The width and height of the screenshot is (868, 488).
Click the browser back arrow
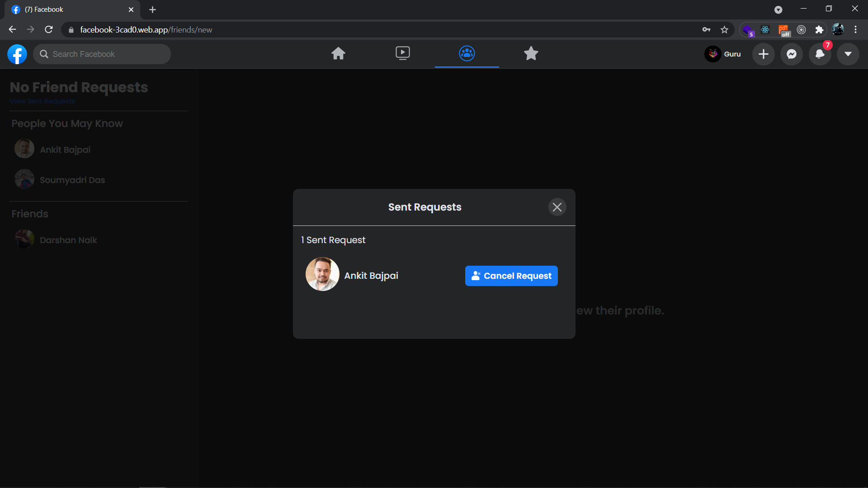(x=12, y=29)
